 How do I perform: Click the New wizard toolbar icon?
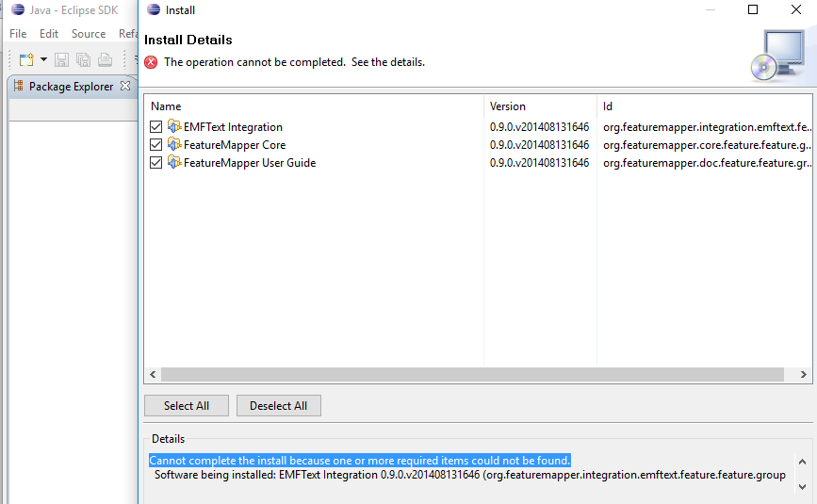click(x=26, y=60)
